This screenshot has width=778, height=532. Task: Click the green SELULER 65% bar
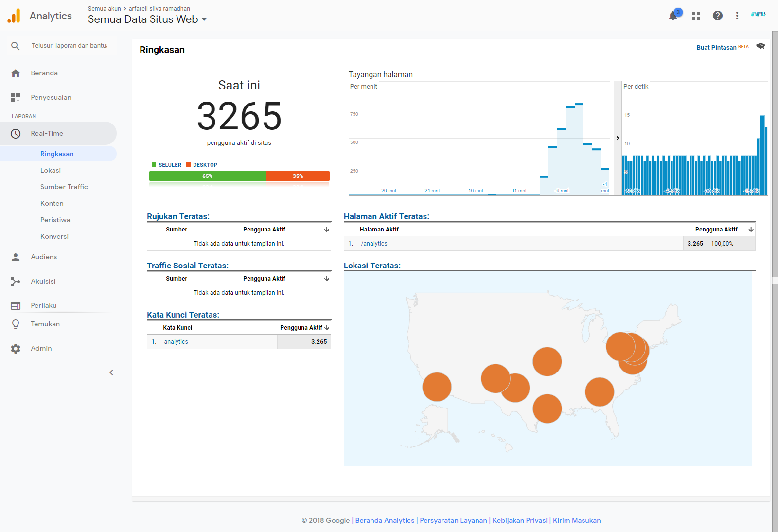coord(208,176)
